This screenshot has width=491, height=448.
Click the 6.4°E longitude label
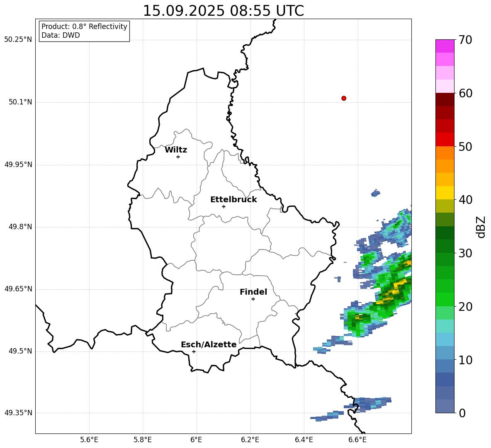pos(304,440)
